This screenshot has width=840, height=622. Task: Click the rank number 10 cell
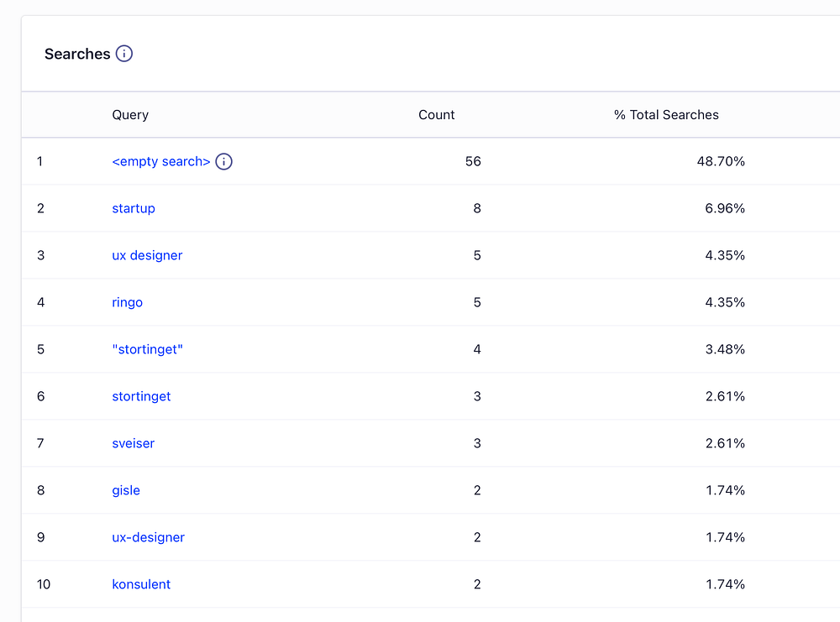click(44, 584)
